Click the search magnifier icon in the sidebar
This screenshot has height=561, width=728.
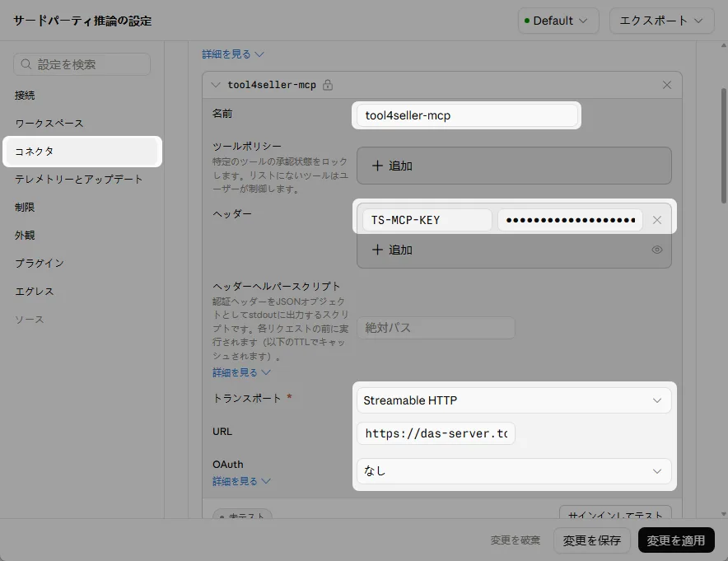coord(26,64)
